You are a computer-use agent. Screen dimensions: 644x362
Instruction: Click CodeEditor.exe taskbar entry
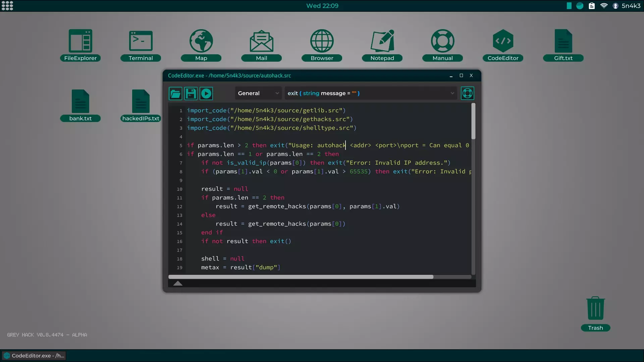coord(34,356)
